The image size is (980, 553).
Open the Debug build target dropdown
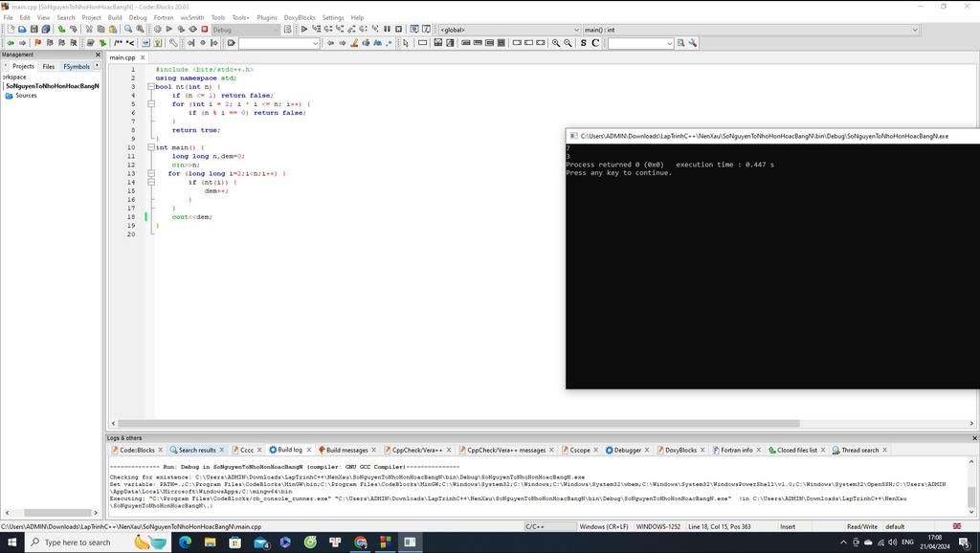coord(246,30)
